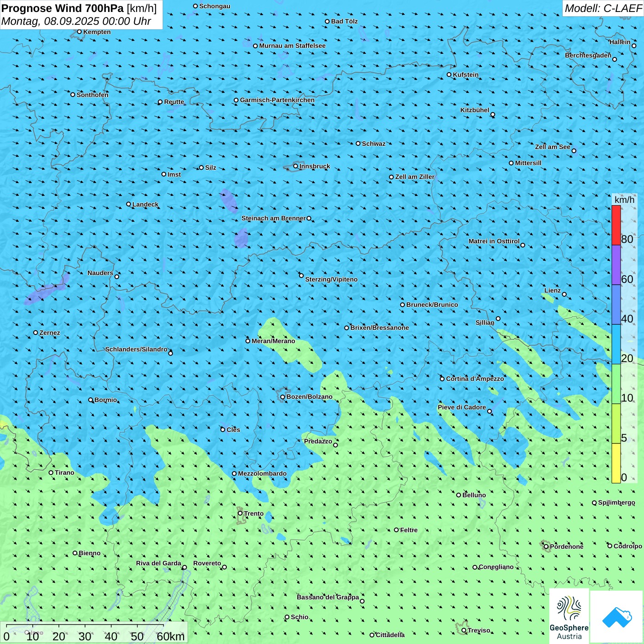Click the Schongau label

(x=215, y=6)
